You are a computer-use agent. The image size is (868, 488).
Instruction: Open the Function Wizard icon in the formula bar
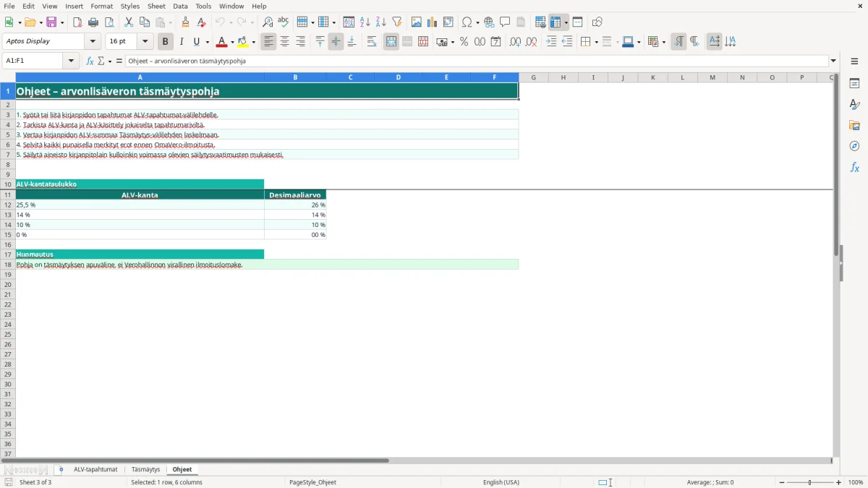point(90,61)
